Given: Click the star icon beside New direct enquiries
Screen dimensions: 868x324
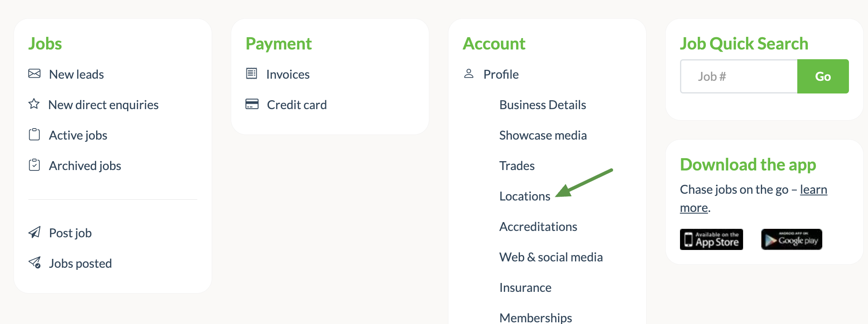Looking at the screenshot, I should (x=34, y=104).
